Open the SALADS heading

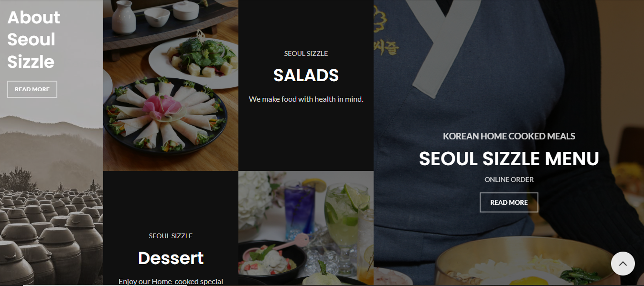[306, 75]
